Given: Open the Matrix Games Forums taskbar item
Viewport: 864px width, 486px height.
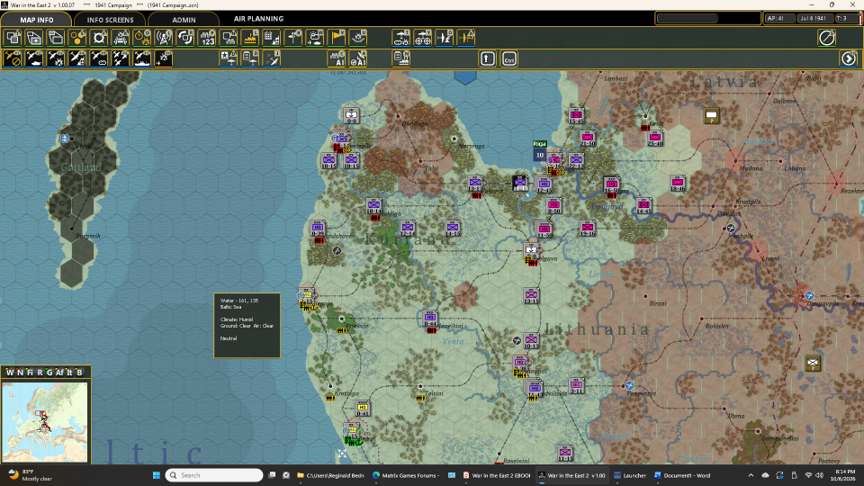Looking at the screenshot, I should tap(405, 475).
